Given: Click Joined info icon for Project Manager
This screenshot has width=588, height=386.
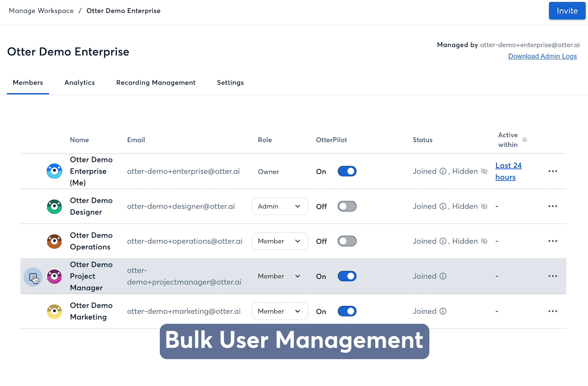Looking at the screenshot, I should [x=443, y=276].
